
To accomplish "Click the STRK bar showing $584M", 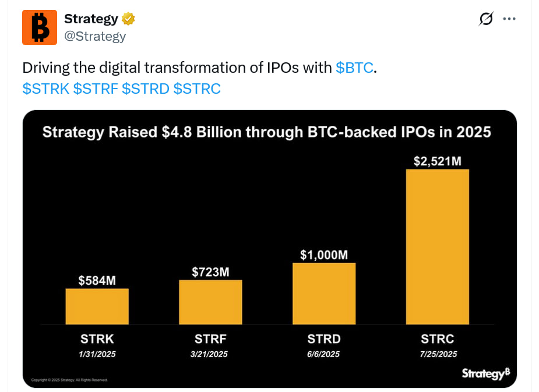I will (97, 306).
